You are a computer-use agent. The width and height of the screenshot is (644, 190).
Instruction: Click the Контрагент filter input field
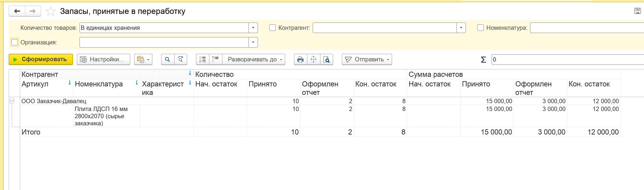[385, 28]
